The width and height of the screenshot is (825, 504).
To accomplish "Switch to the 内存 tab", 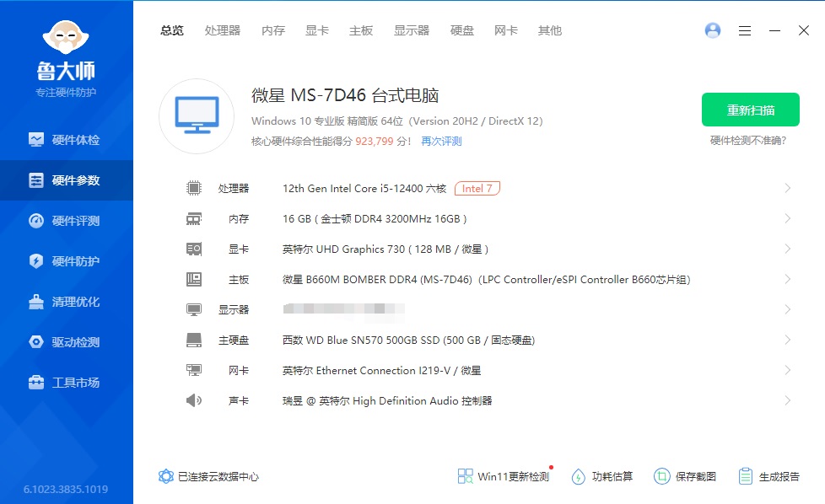I will coord(273,30).
